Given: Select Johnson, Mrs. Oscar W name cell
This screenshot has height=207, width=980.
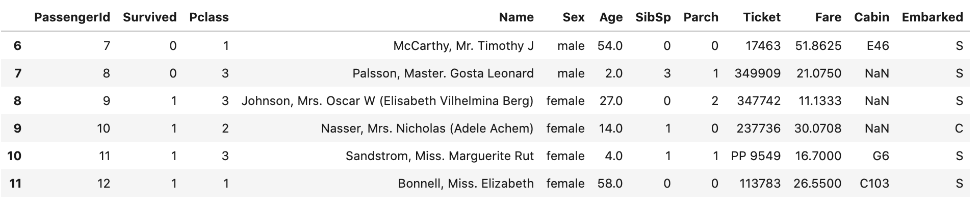Looking at the screenshot, I should [x=388, y=101].
